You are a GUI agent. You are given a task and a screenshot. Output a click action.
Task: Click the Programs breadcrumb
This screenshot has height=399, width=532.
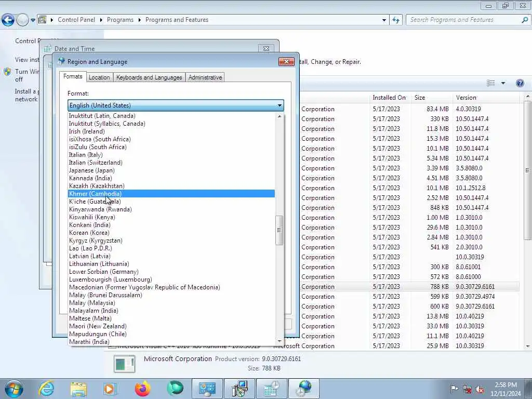(x=120, y=20)
